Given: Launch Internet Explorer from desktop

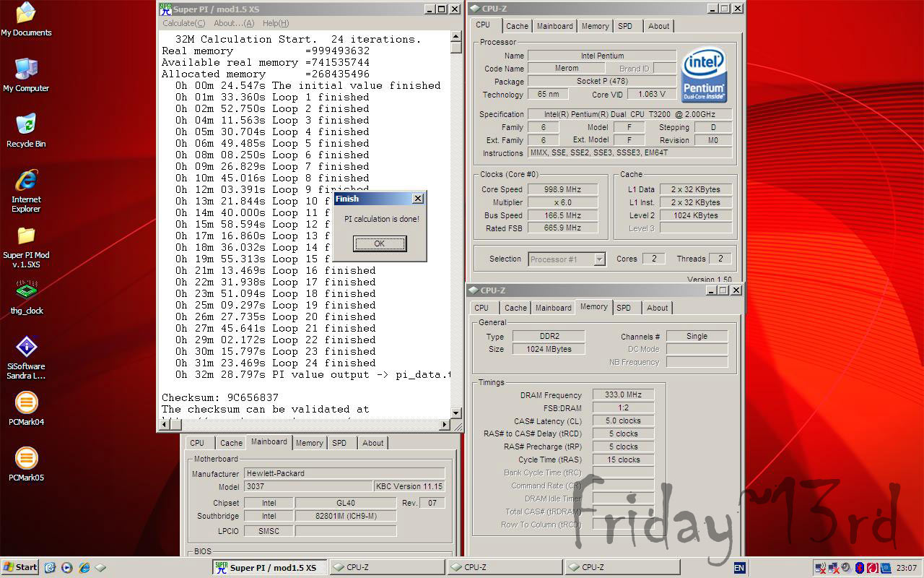Looking at the screenshot, I should click(x=26, y=191).
